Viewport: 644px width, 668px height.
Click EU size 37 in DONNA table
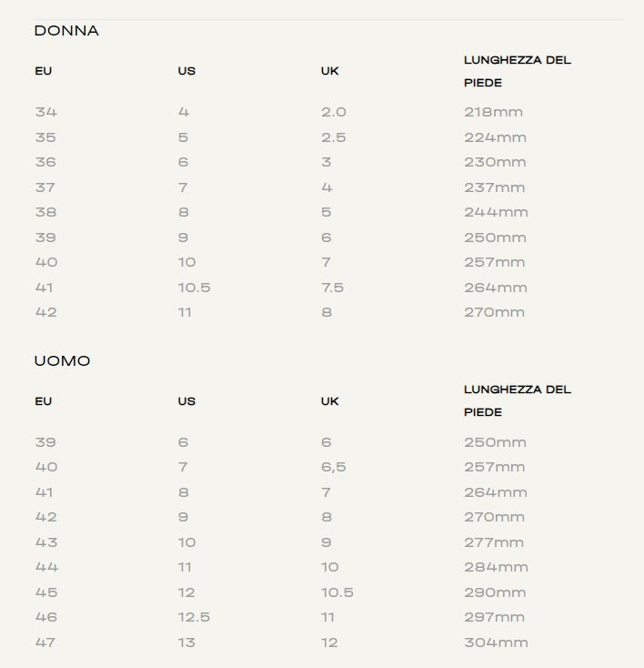point(45,187)
